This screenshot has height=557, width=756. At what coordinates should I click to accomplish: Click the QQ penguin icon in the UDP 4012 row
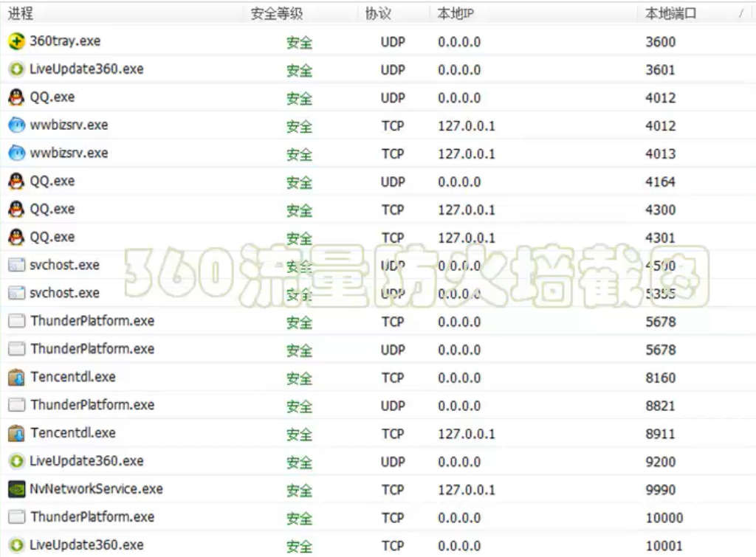16,97
